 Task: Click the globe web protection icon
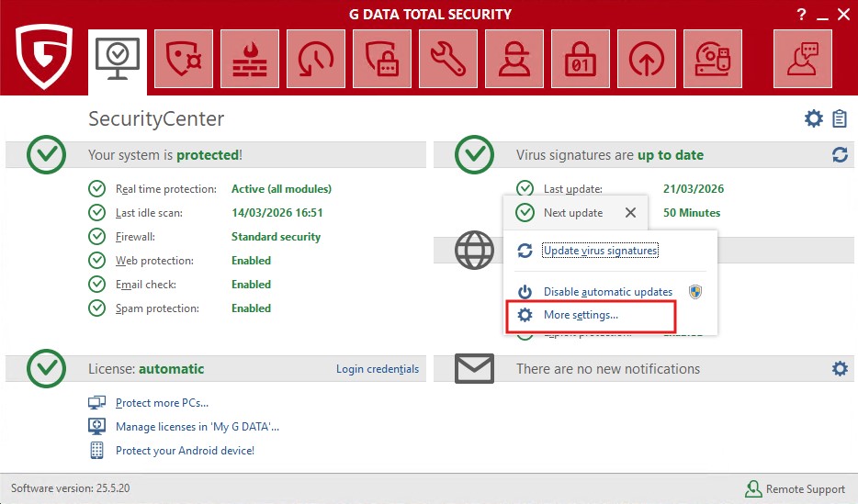pyautogui.click(x=474, y=250)
